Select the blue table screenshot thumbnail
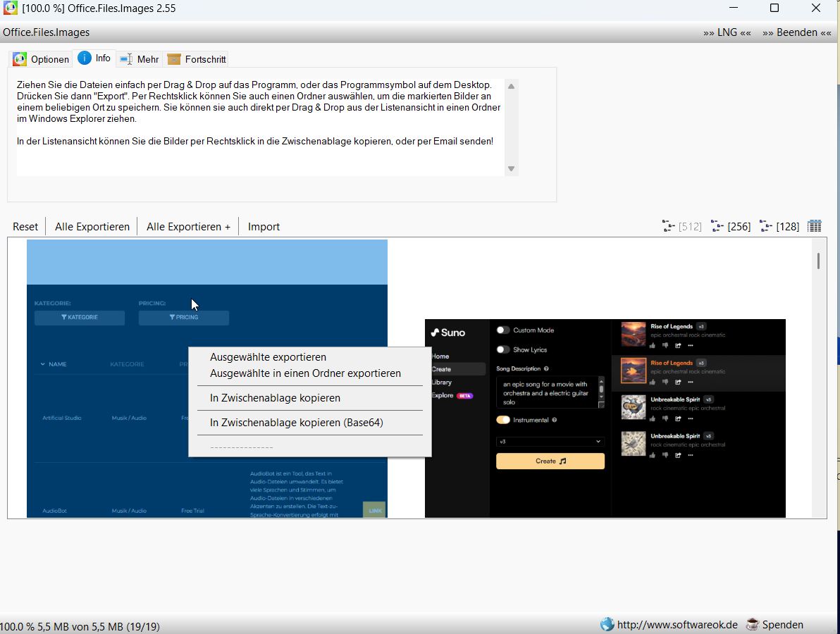The width and height of the screenshot is (840, 634). [x=206, y=378]
